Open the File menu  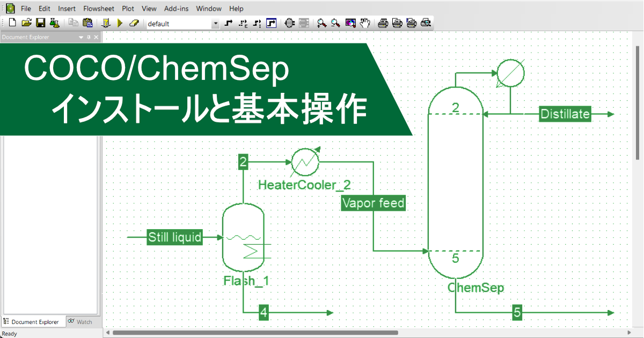click(x=26, y=9)
